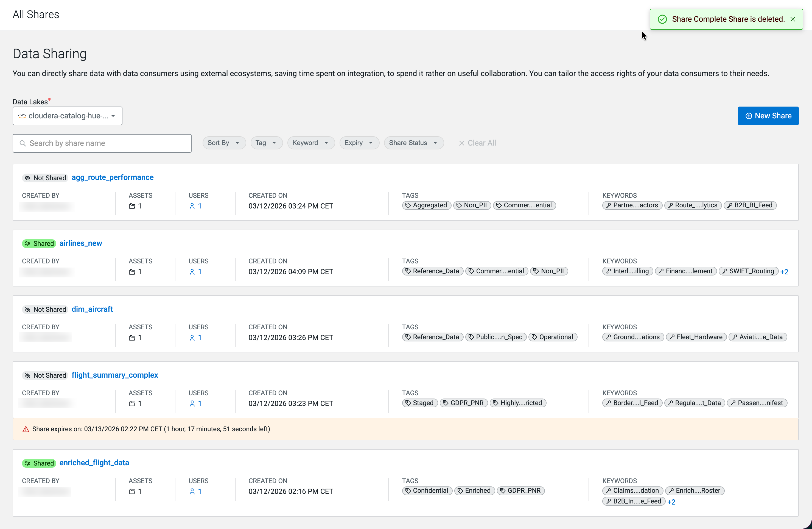Click the assets folder icon for flight_summary_complex
Image resolution: width=812 pixels, height=529 pixels.
point(132,403)
